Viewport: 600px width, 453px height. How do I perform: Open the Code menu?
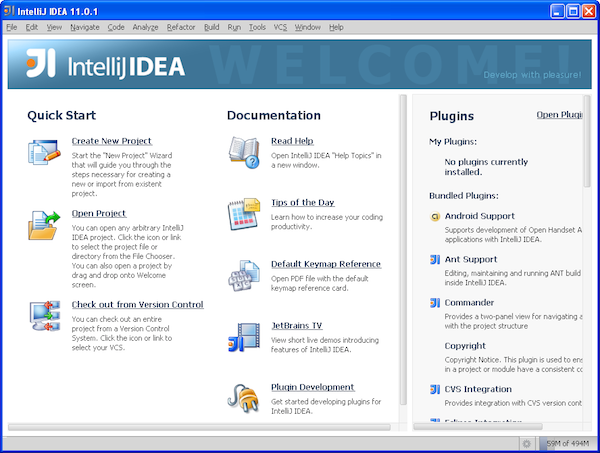click(116, 27)
